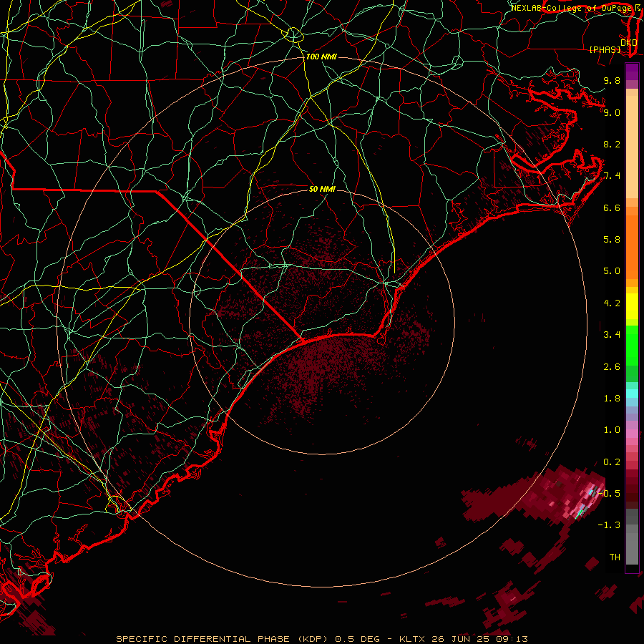The height and width of the screenshot is (644, 644).
Task: Click the 6.6 value on the color scale
Action: pyautogui.click(x=612, y=208)
